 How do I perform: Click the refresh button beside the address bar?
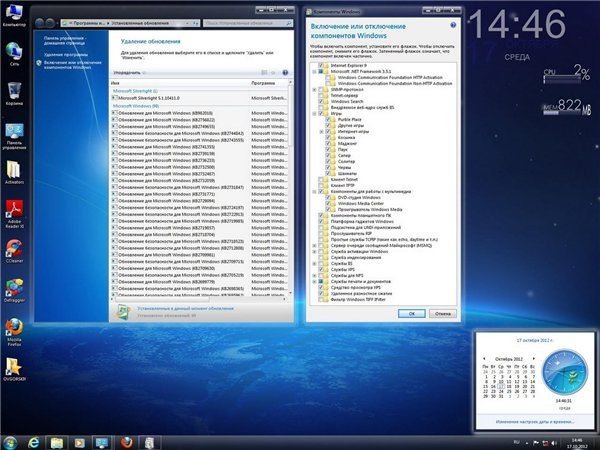click(x=196, y=23)
